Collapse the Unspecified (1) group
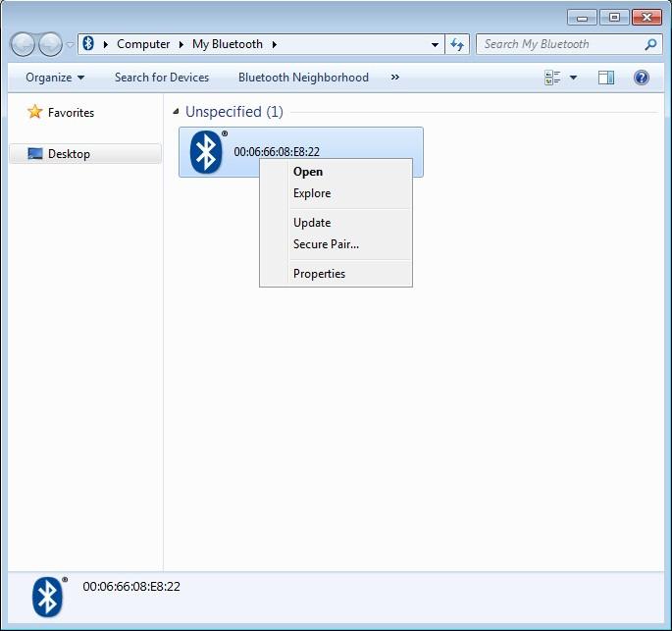672x631 pixels. coord(176,112)
